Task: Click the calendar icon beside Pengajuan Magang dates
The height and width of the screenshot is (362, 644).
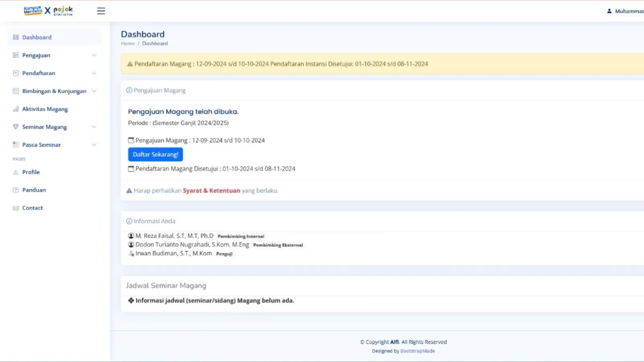Action: (x=131, y=140)
